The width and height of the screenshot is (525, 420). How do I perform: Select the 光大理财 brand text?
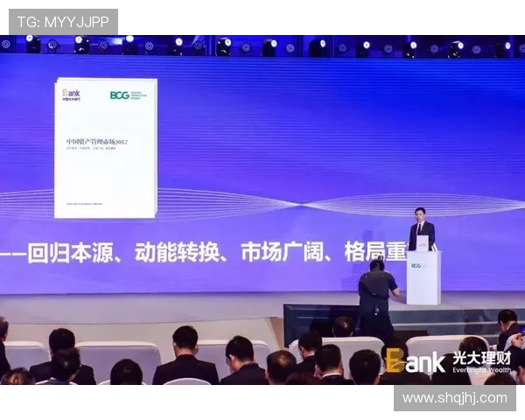pos(482,357)
